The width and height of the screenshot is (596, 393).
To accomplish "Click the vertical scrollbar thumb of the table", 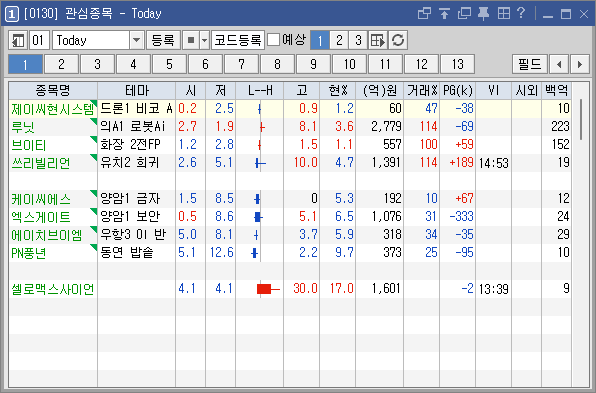I will pos(581,120).
